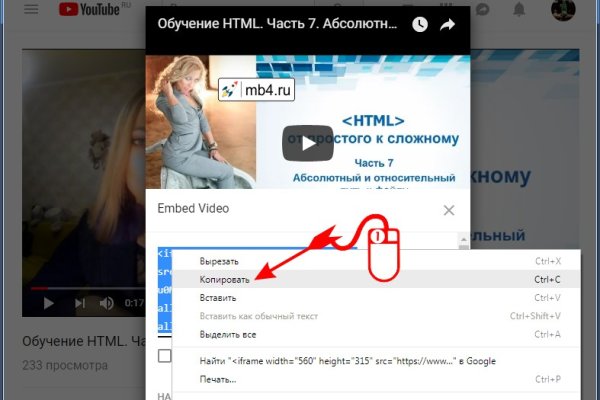Click the Watch later clock icon
Image resolution: width=600 pixels, height=400 pixels.
(420, 24)
